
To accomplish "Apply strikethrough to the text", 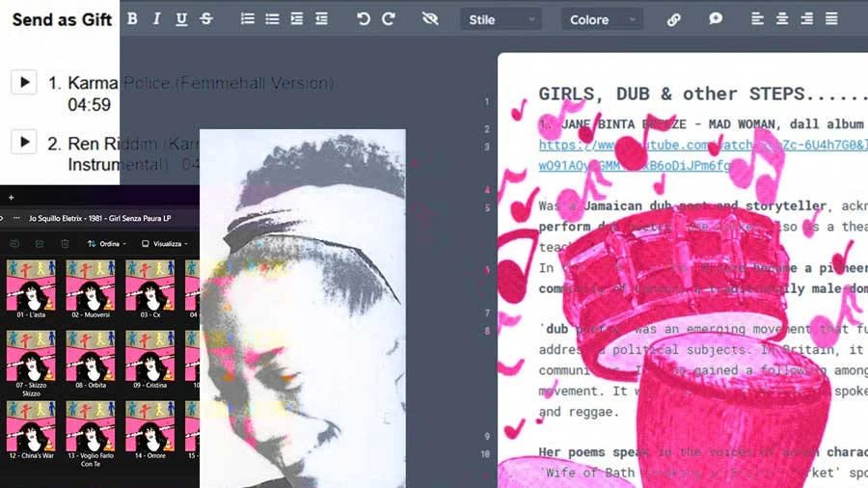I will click(x=206, y=19).
